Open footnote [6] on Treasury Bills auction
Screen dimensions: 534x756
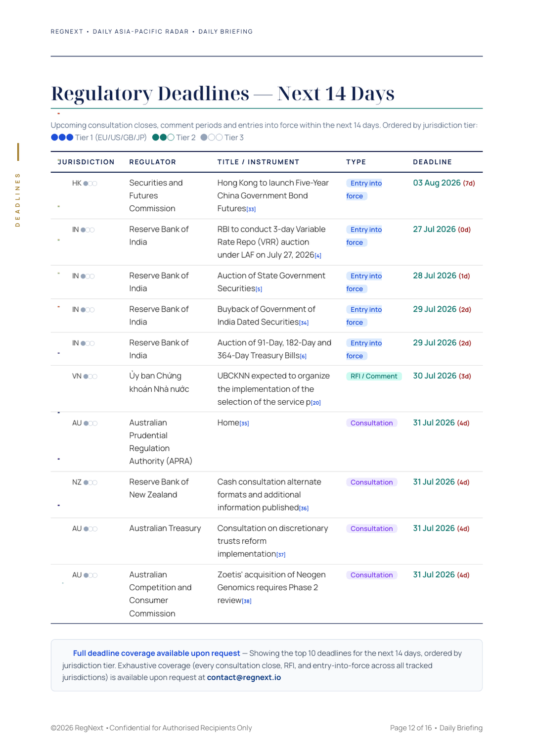303,357
